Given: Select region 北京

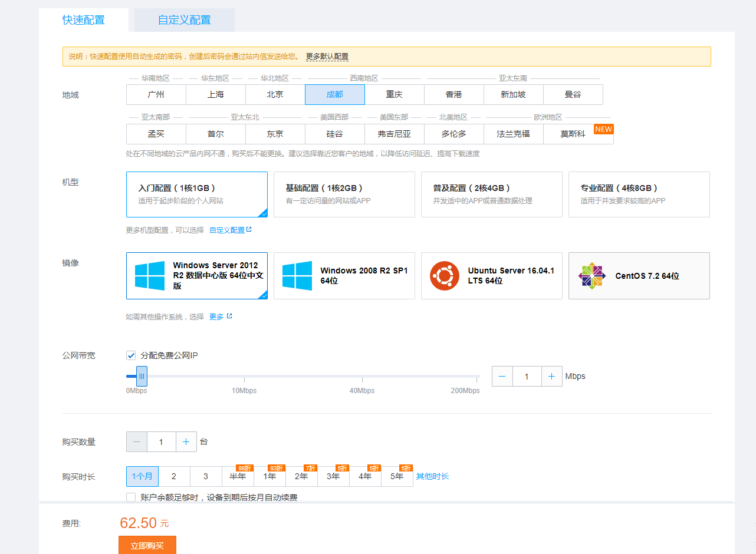Looking at the screenshot, I should (275, 94).
